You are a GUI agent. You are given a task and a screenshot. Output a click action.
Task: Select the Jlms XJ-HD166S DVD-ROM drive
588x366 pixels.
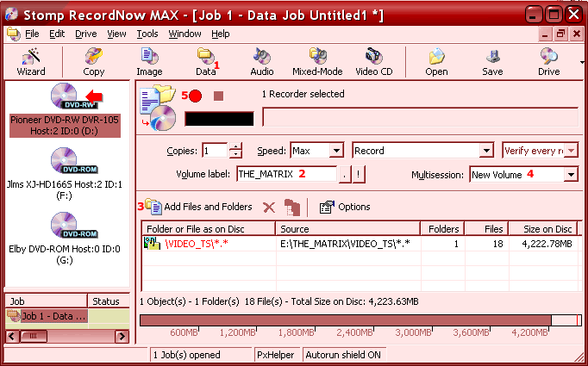65,174
